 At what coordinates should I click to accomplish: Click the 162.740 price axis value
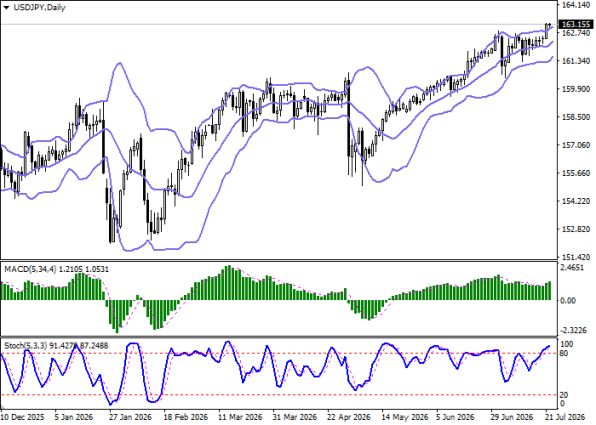pyautogui.click(x=575, y=33)
